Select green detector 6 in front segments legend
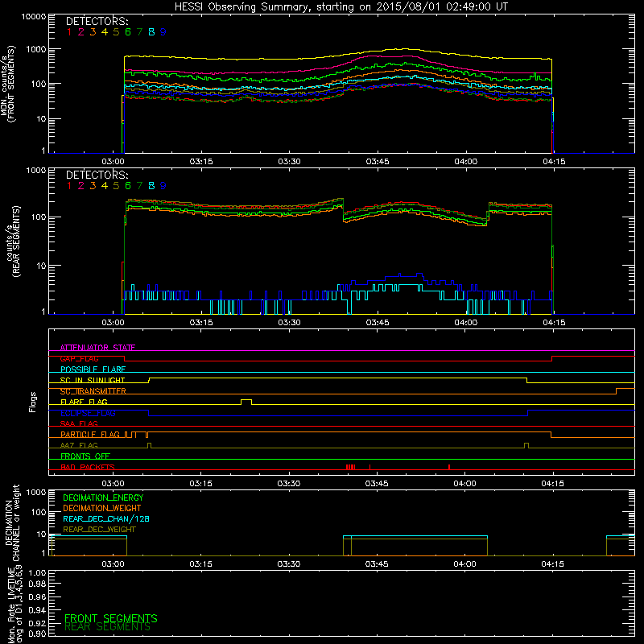This screenshot has width=644, height=644. tap(128, 32)
